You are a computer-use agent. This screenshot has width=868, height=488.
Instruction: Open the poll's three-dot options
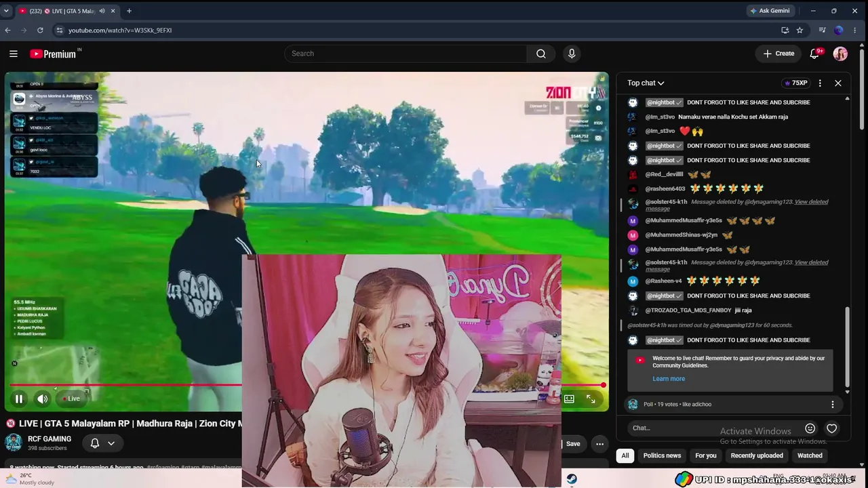(x=833, y=404)
